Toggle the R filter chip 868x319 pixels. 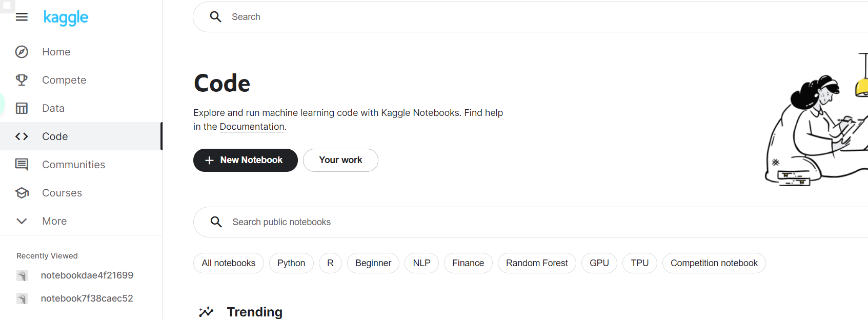[330, 263]
